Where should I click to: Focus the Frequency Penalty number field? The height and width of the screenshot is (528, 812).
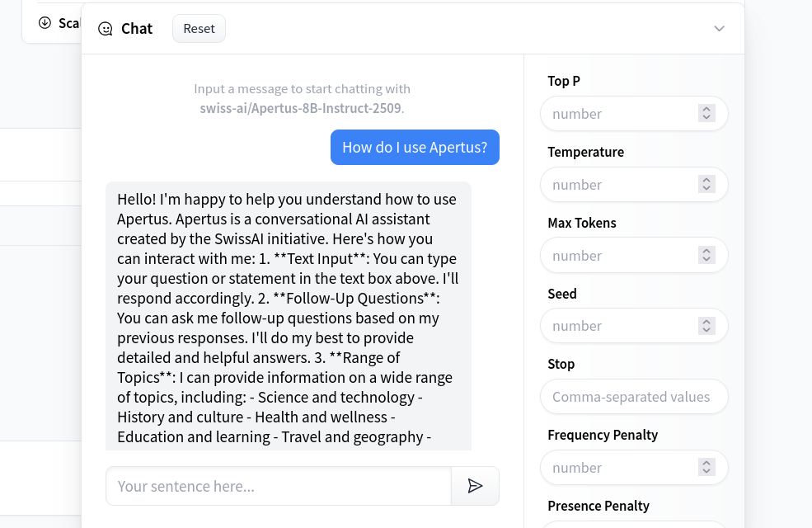pyautogui.click(x=634, y=468)
